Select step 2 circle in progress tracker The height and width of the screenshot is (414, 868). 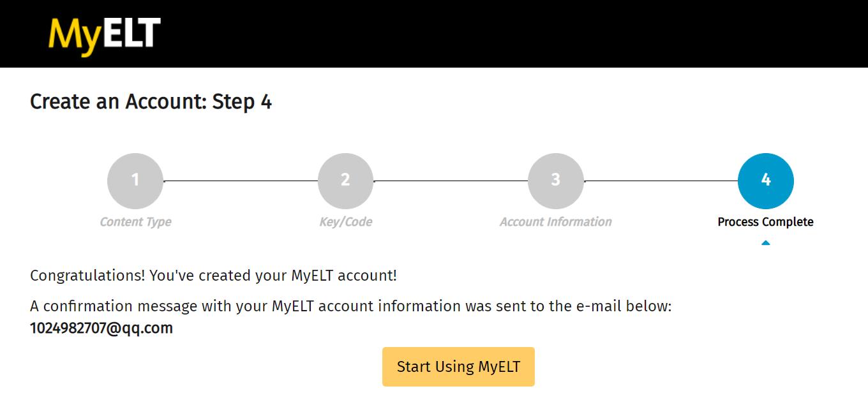345,181
